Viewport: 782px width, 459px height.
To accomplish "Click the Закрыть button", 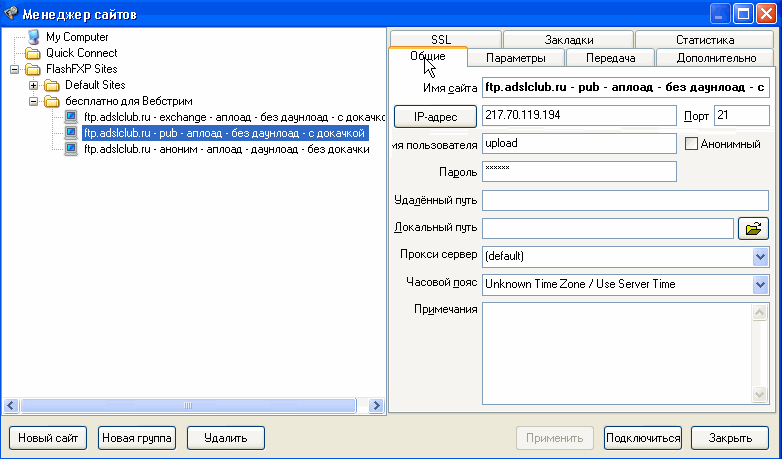I will tap(730, 438).
